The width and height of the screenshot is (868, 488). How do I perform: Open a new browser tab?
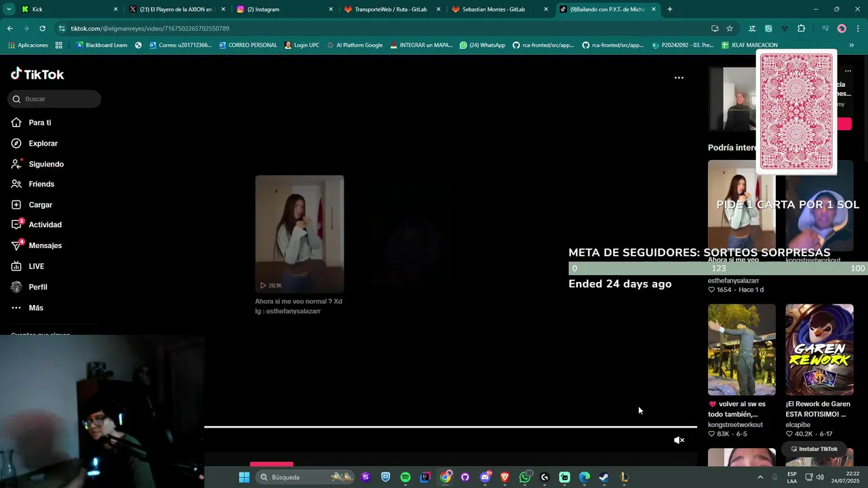(670, 9)
